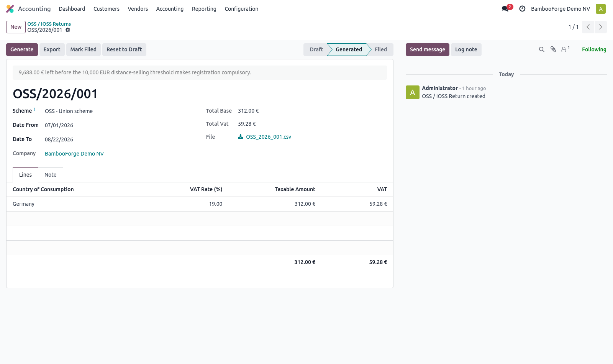
Task: Click the Export button
Action: click(52, 49)
